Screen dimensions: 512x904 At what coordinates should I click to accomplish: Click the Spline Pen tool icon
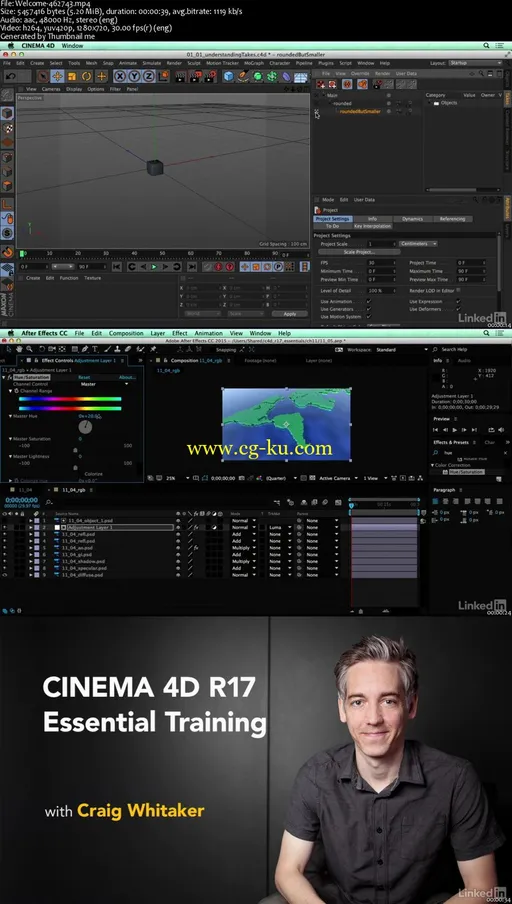click(243, 76)
